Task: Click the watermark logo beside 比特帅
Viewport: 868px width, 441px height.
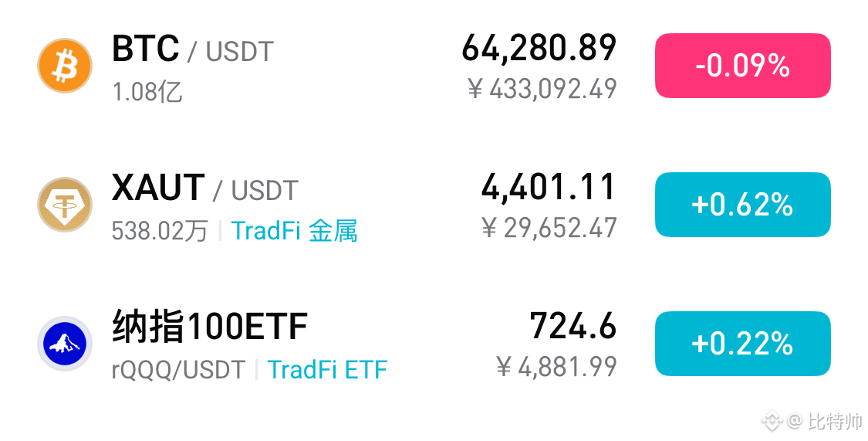Action: coord(772,421)
